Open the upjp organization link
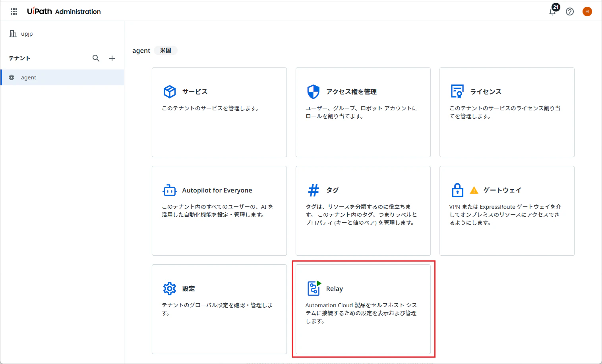This screenshot has height=364, width=602. point(27,34)
